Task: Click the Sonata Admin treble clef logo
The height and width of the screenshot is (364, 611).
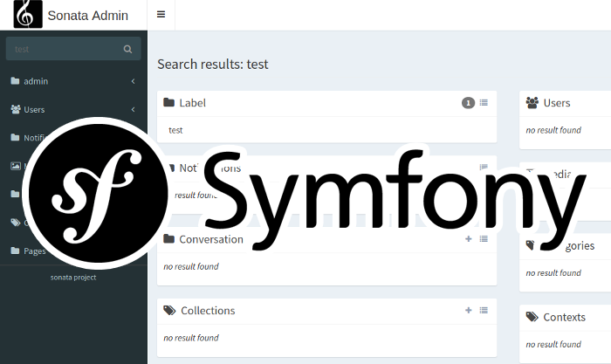Action: click(x=26, y=15)
